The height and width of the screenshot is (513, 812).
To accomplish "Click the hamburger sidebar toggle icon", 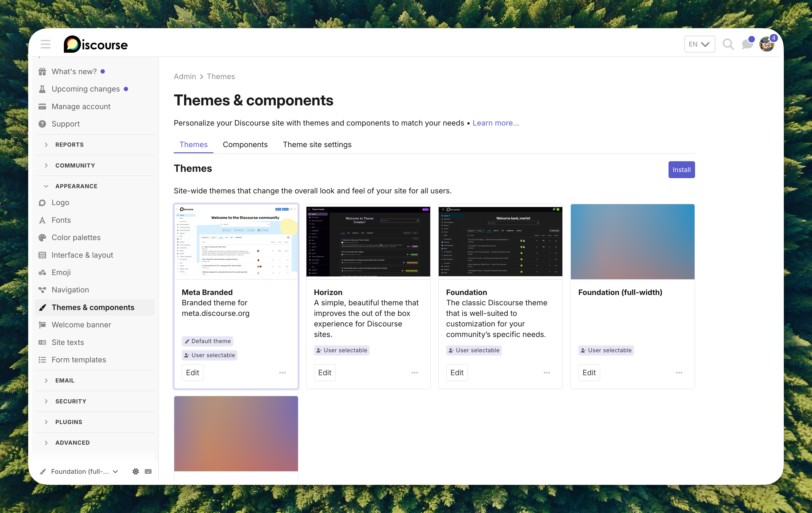I will coord(46,44).
